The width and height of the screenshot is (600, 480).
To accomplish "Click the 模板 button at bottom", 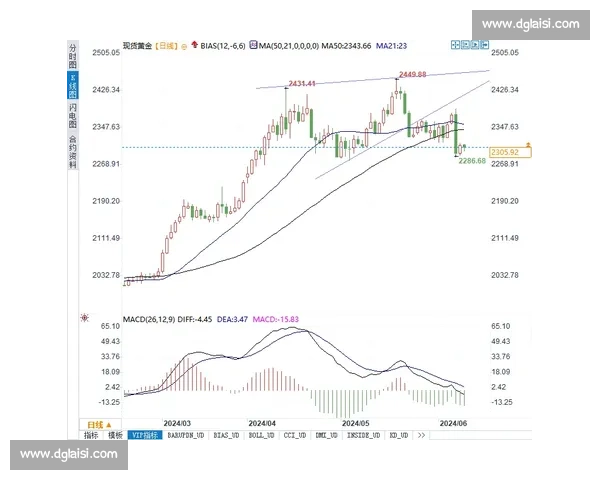I will tap(114, 436).
